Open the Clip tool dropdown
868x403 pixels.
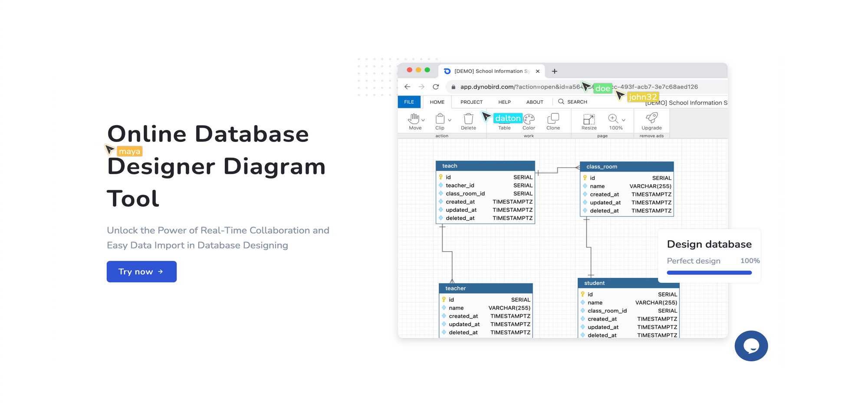point(449,120)
